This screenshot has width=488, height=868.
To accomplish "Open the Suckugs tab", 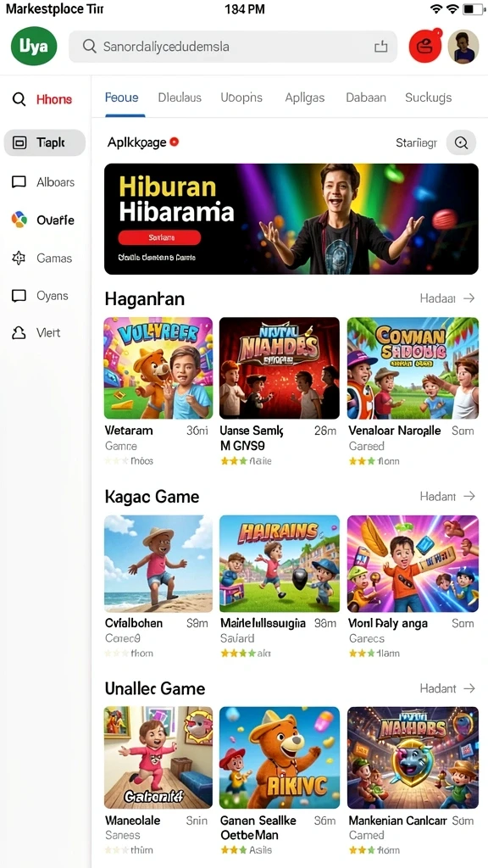I will coord(428,98).
